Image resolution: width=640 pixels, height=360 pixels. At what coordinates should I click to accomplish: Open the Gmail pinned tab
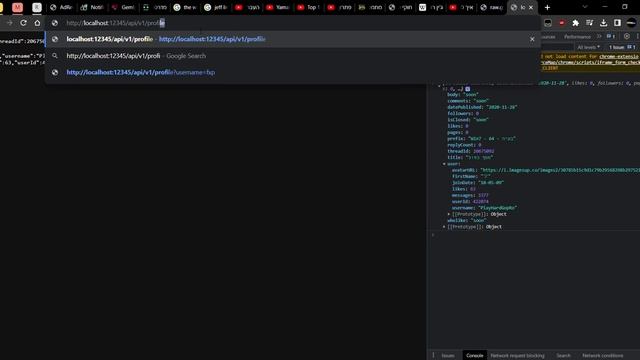(17, 7)
